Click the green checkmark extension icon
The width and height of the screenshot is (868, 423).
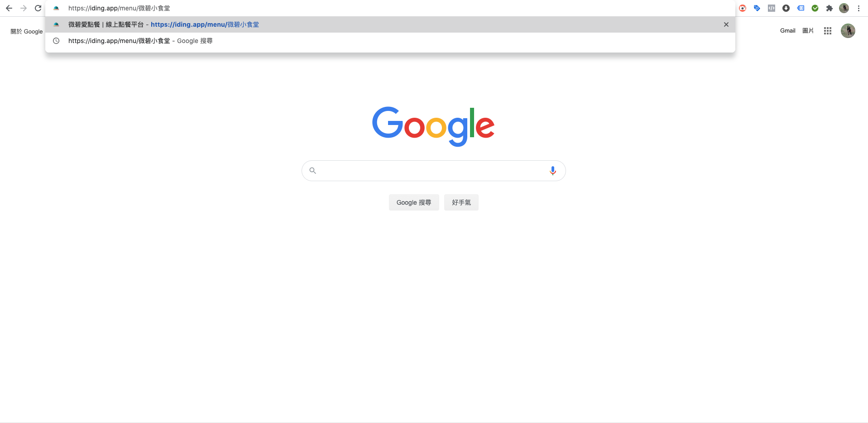coord(815,8)
